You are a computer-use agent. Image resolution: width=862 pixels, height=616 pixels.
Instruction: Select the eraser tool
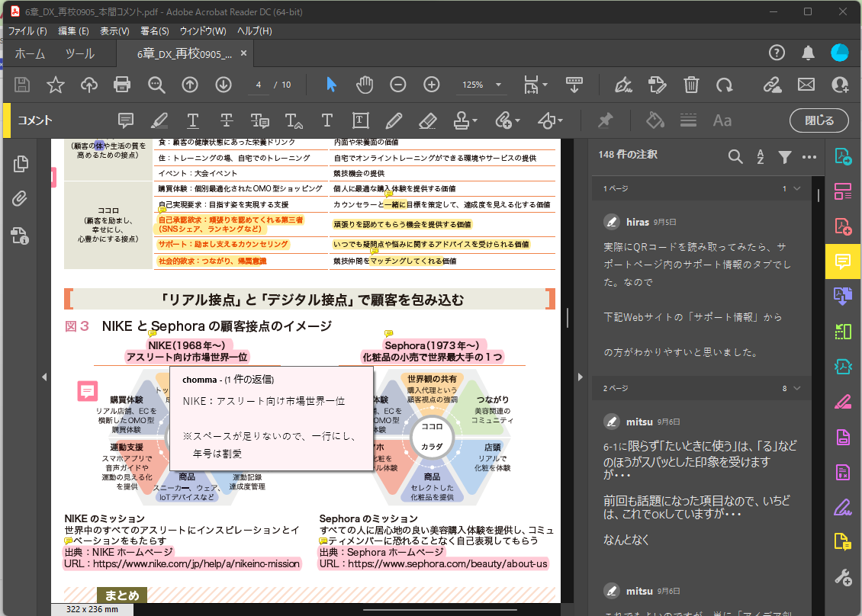click(428, 120)
